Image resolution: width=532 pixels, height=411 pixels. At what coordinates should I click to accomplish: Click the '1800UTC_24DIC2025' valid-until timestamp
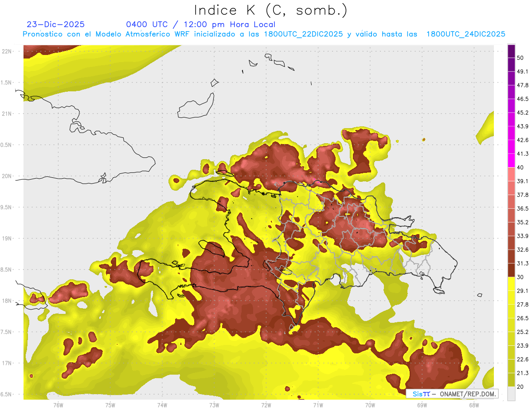(466, 34)
